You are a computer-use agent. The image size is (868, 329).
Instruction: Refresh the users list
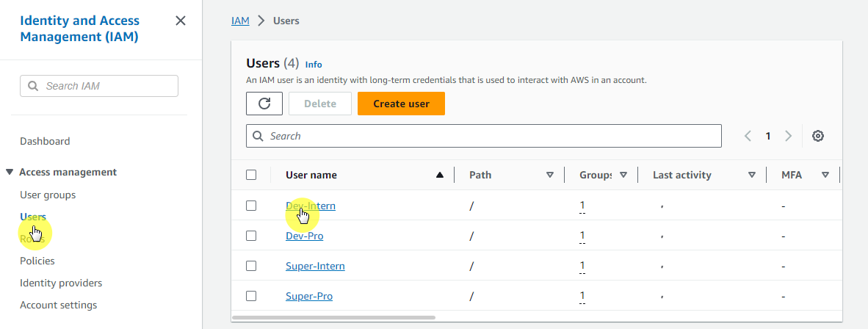[264, 104]
